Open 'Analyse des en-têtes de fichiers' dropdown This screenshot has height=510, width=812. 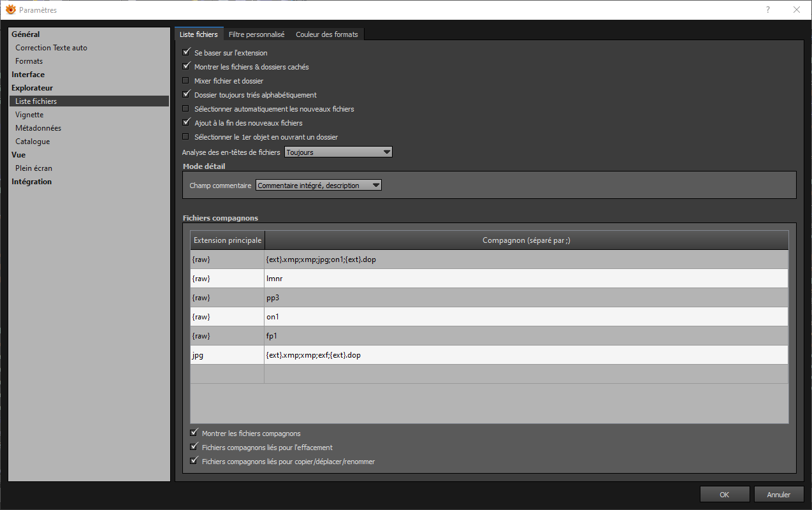coord(338,152)
